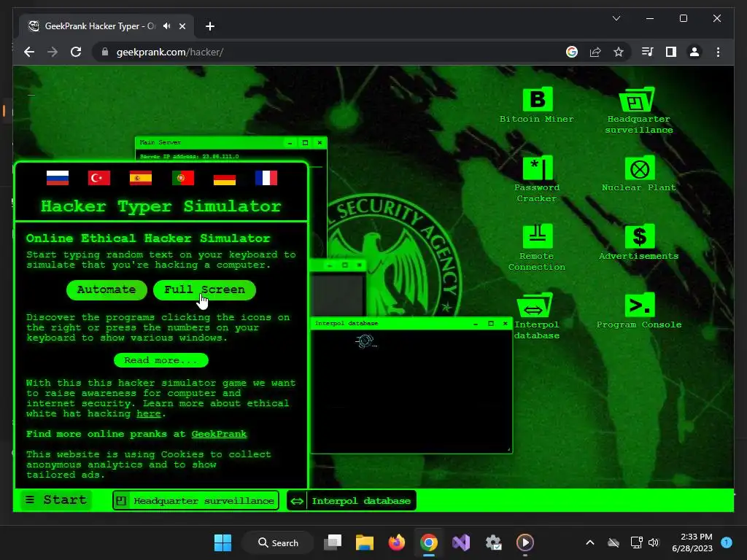Open clock showing 2:33 PM
Viewport: 747px width, 560px height.
(692, 542)
